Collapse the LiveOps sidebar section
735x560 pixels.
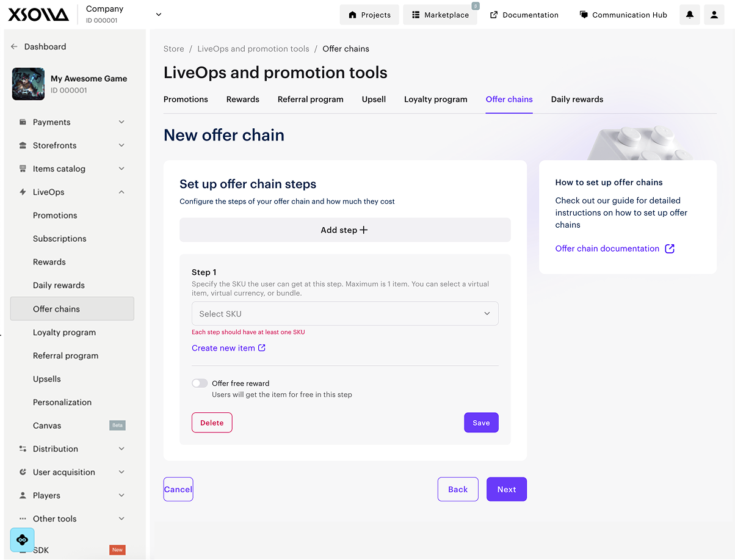coord(121,192)
